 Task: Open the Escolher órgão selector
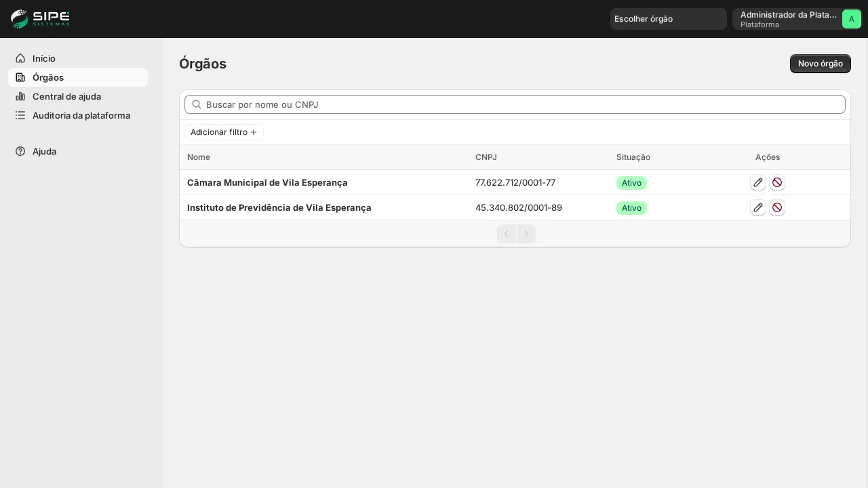(x=669, y=19)
